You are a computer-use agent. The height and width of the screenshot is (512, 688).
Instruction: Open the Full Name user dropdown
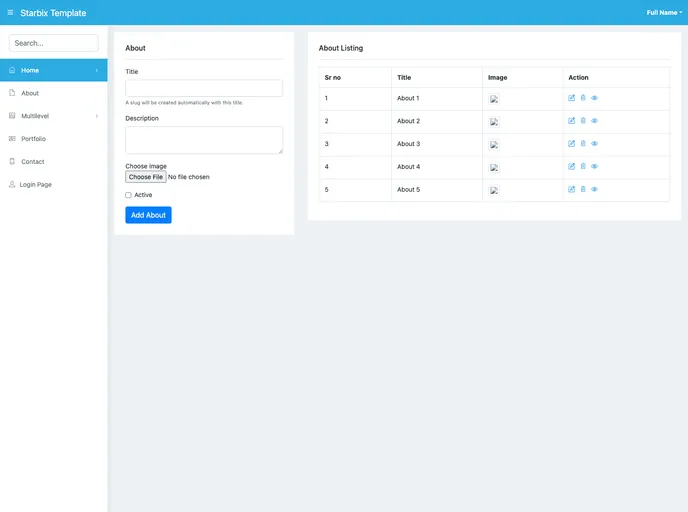pos(664,13)
